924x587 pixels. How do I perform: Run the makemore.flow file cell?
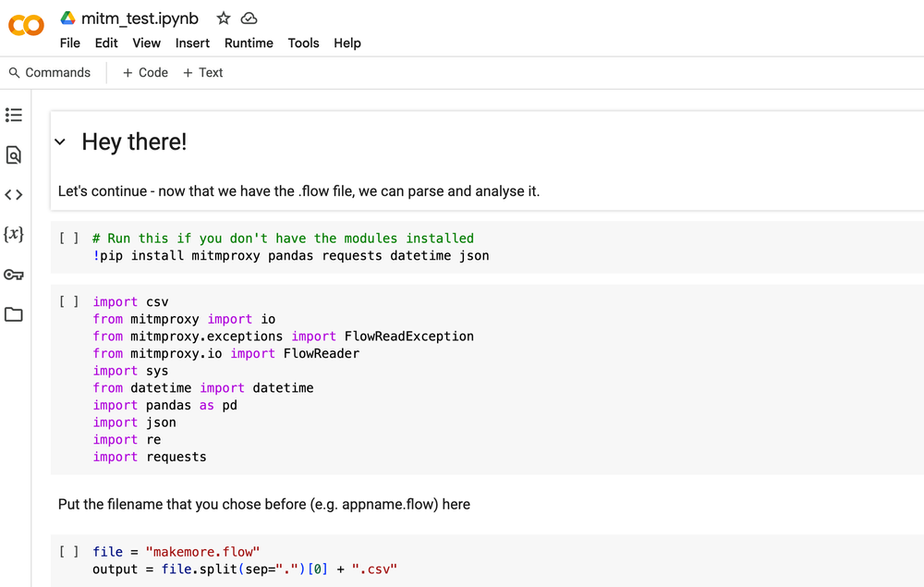(69, 552)
